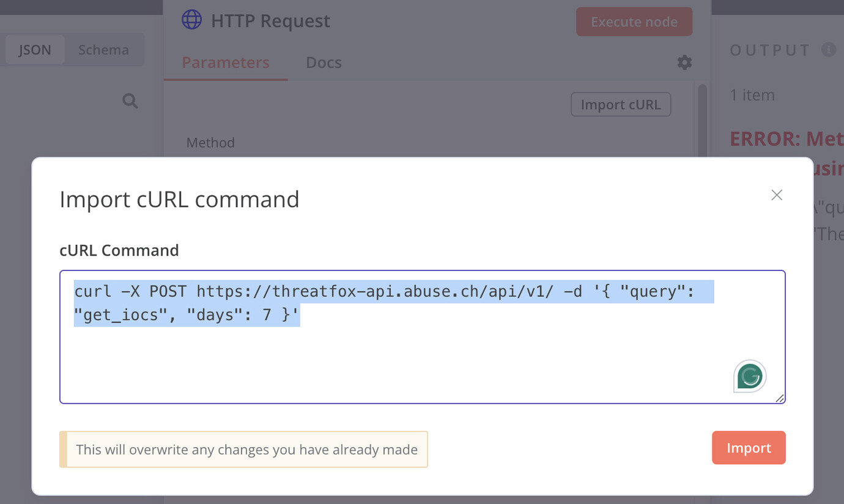Image resolution: width=844 pixels, height=504 pixels.
Task: Click the info icon beside OUTPUT
Action: [829, 50]
